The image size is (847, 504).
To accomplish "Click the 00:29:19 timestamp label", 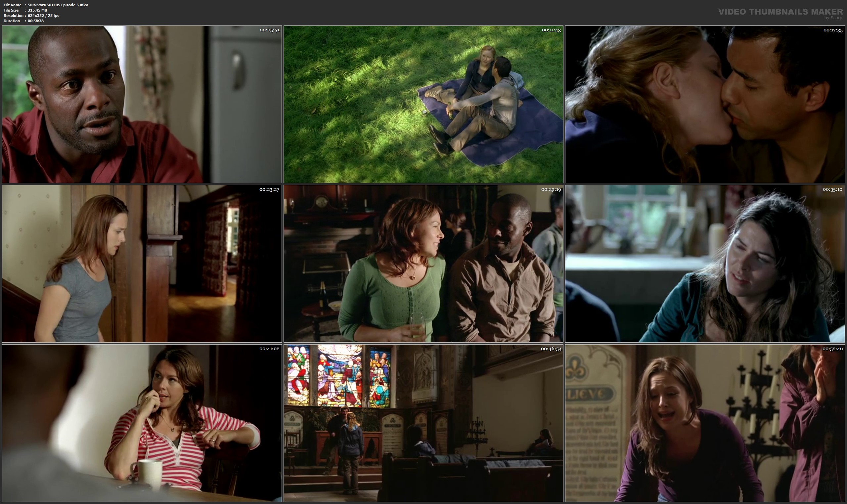I will point(551,189).
